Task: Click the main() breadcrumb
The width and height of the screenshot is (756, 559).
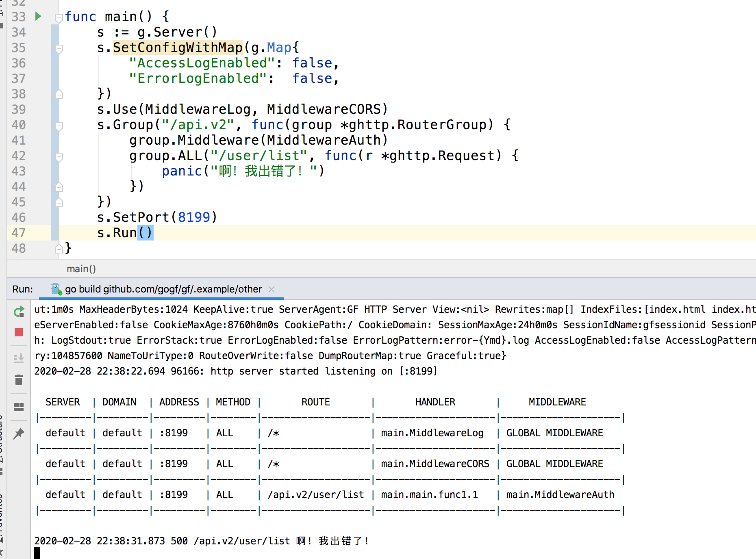Action: click(81, 269)
